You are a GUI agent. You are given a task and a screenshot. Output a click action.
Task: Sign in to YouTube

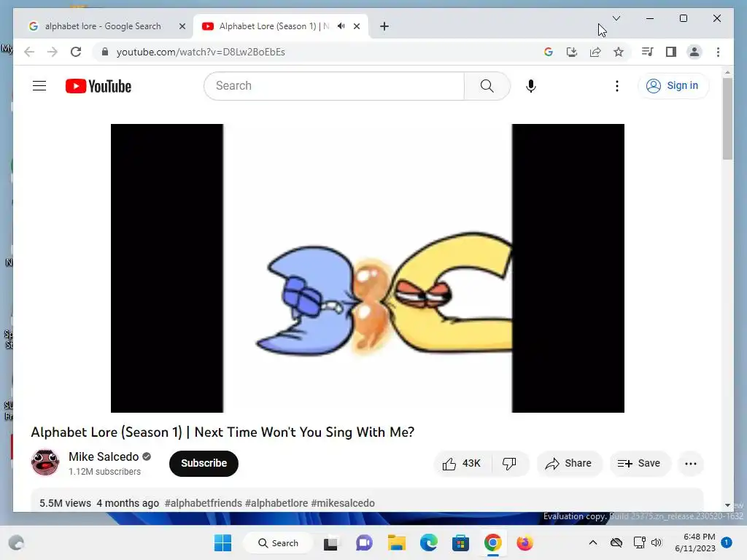[672, 86]
